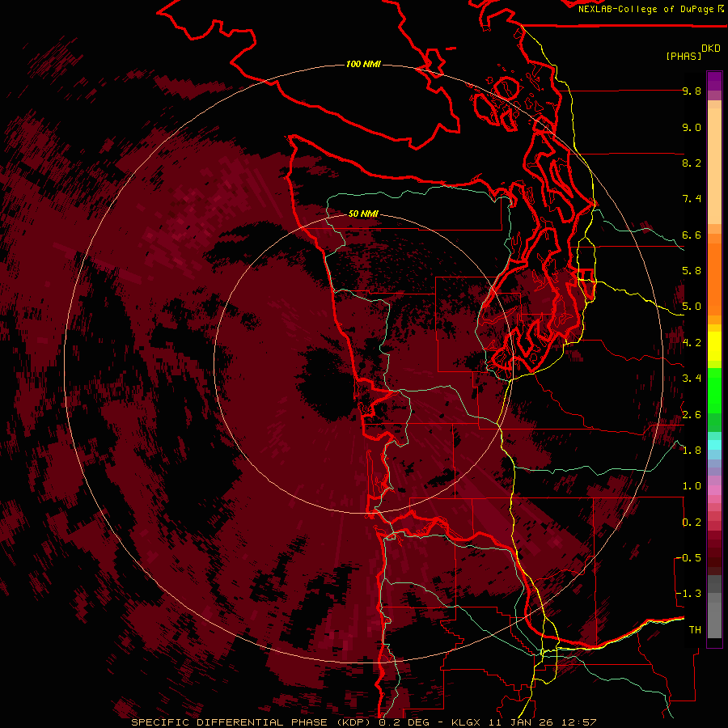Pick the cyan segment of the color bar
This screenshot has height=728, width=728.
click(x=714, y=444)
